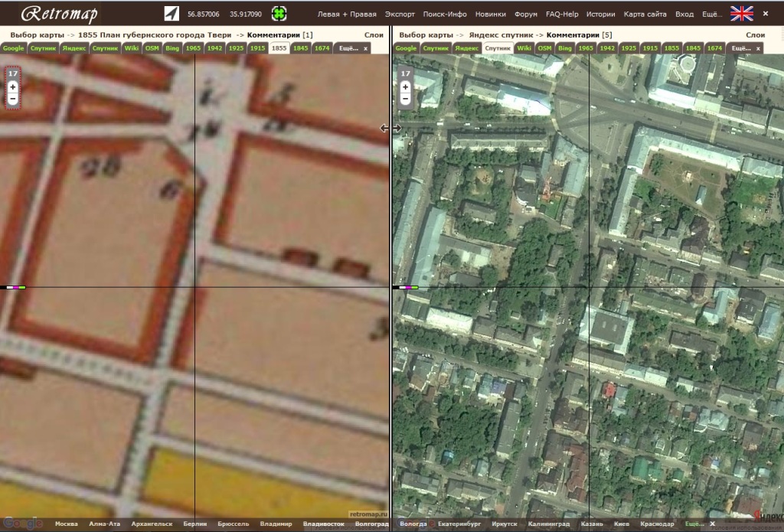
Task: Click the Retromap logo
Action: (x=59, y=14)
